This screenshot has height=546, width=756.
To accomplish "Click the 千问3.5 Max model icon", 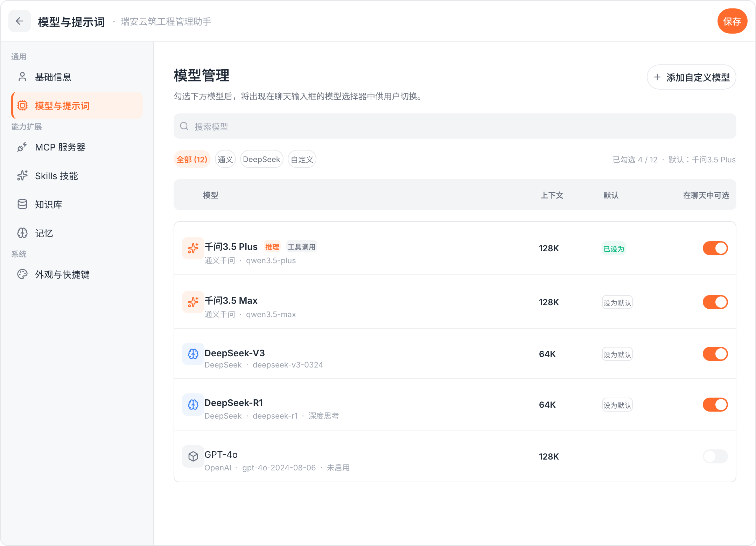I will click(193, 302).
